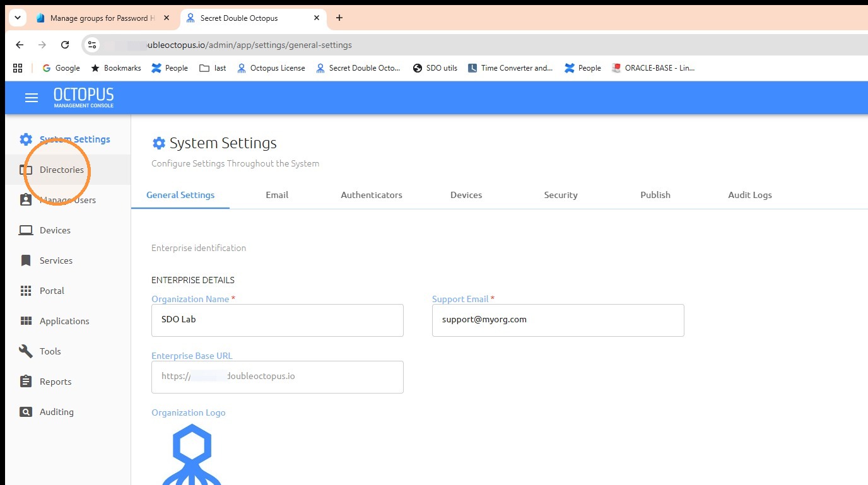Image resolution: width=868 pixels, height=485 pixels.
Task: Open the Chrome apps grid shortcut
Action: (x=18, y=68)
